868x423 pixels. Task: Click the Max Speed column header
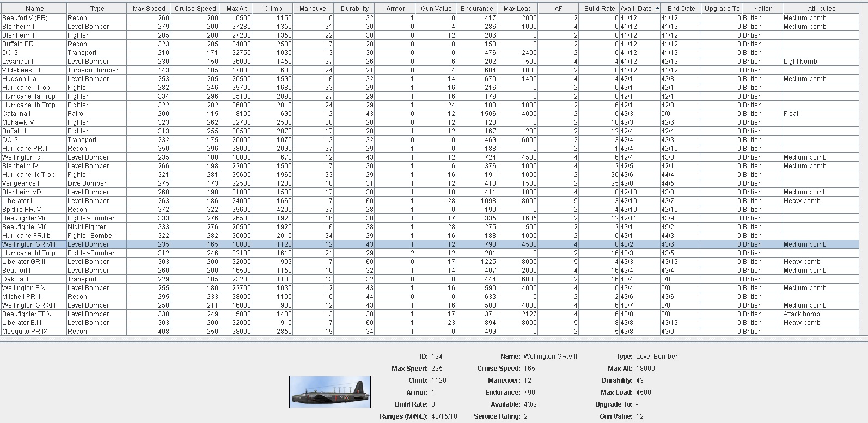pyautogui.click(x=149, y=8)
